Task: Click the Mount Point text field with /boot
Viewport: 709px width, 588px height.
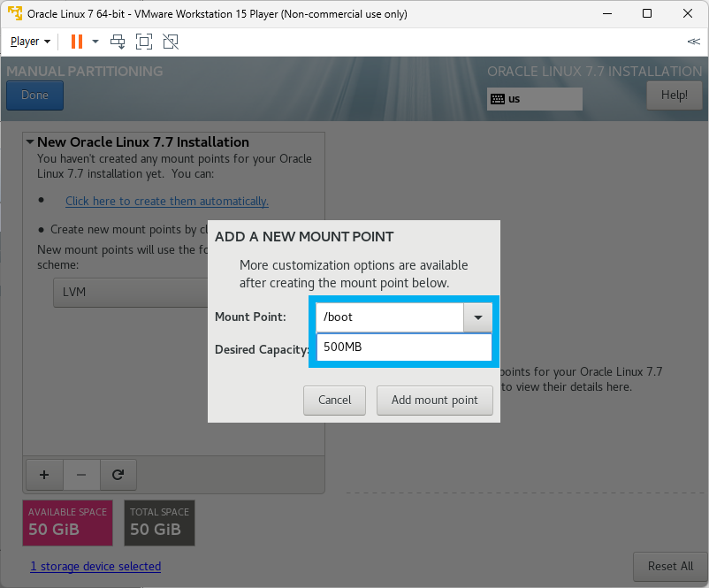Action: tap(390, 317)
